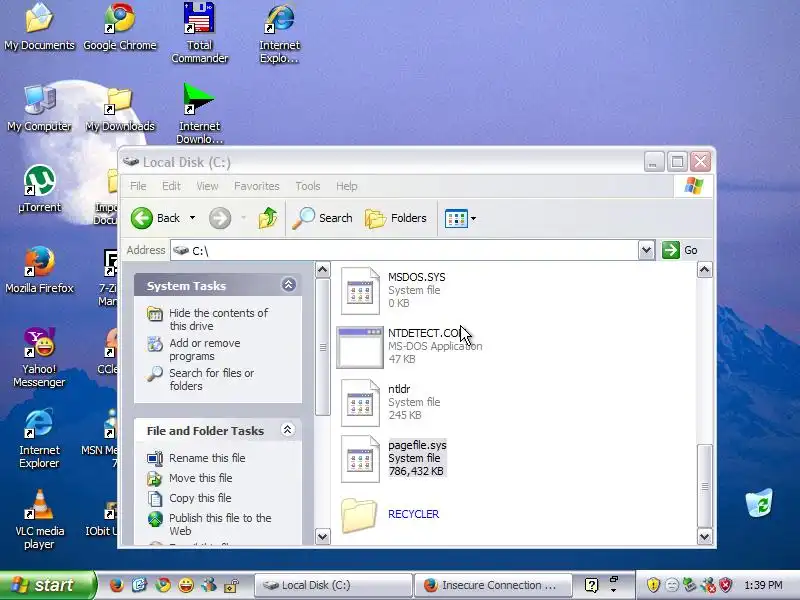Click MSN Messenger quick launch icon
This screenshot has height=600, width=800.
[209, 585]
